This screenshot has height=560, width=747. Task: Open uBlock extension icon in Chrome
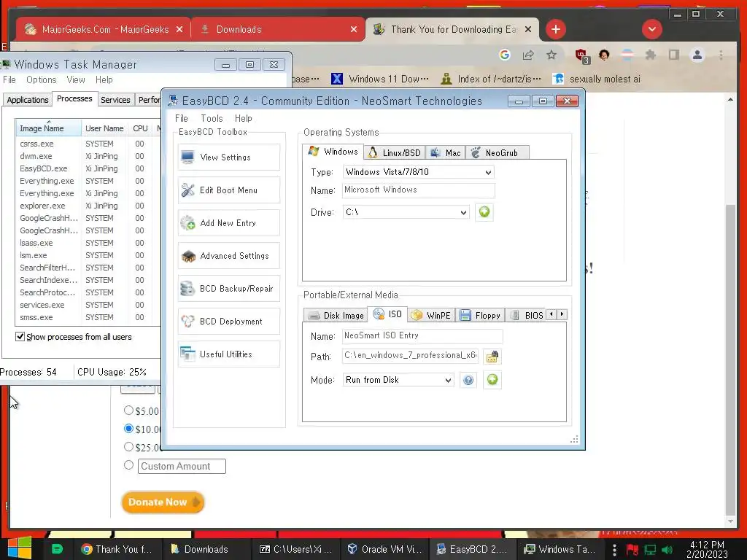pos(581,55)
